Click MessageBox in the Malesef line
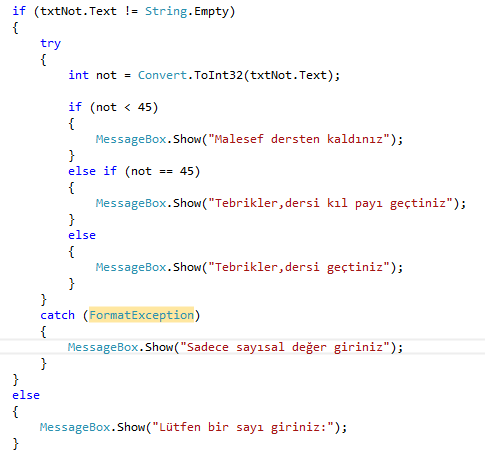Image resolution: width=485 pixels, height=460 pixels. click(131, 139)
